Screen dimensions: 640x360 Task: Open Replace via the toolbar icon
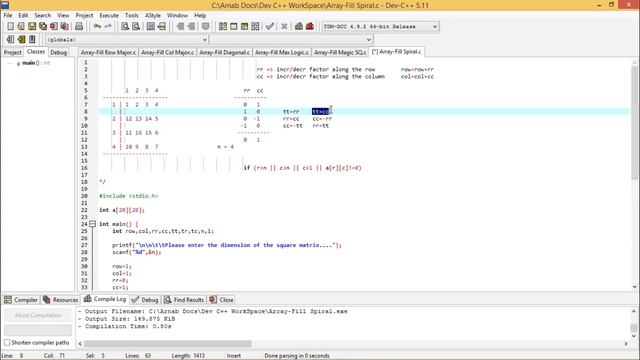tap(136, 27)
